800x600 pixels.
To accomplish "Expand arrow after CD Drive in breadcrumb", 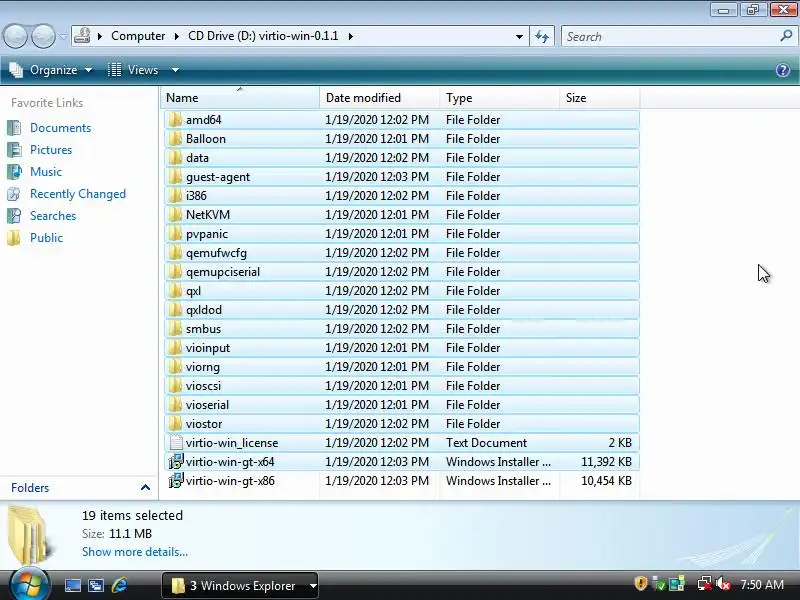I will [x=351, y=36].
